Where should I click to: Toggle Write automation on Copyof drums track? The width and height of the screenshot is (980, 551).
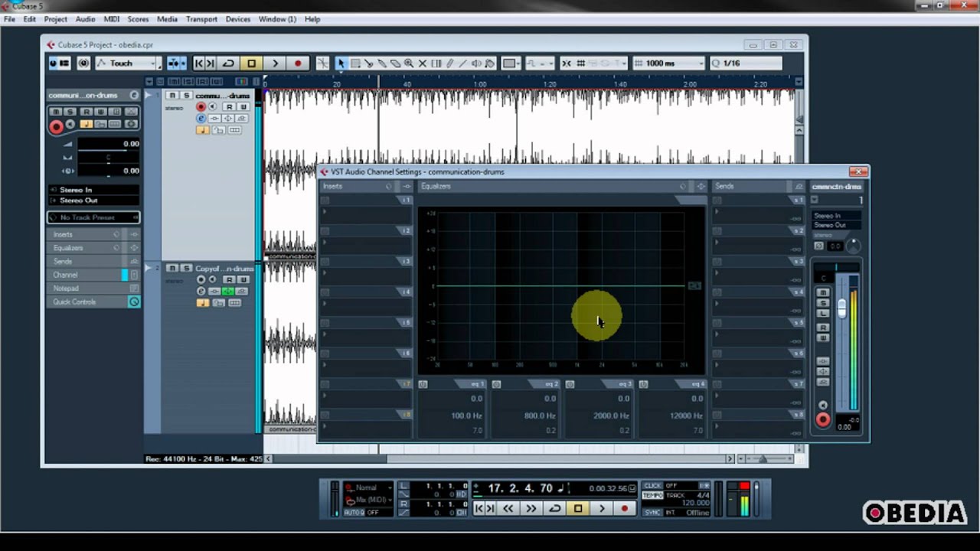tap(243, 280)
